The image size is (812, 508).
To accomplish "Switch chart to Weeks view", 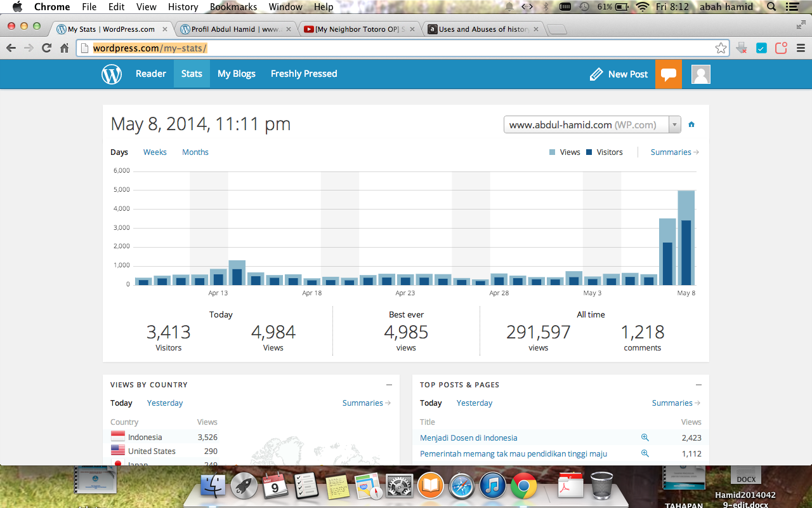I will [x=155, y=152].
